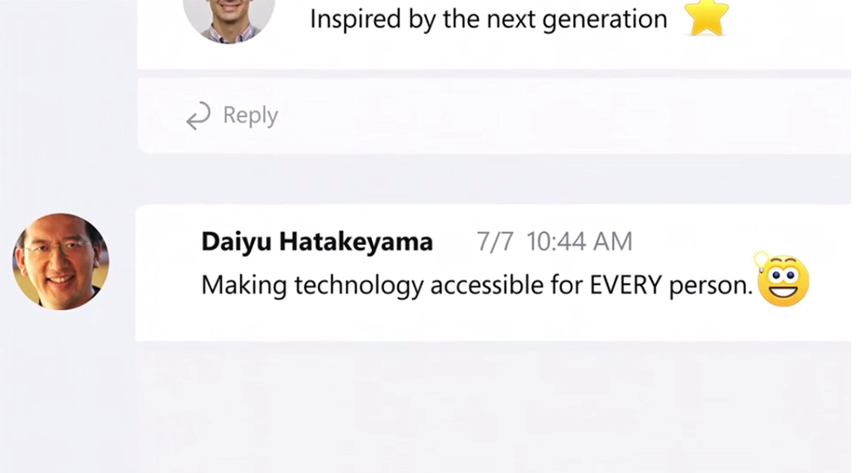Screen dimensions: 868x473
Task: Open Daiyu Hatakeyama's profile picture
Action: click(60, 261)
